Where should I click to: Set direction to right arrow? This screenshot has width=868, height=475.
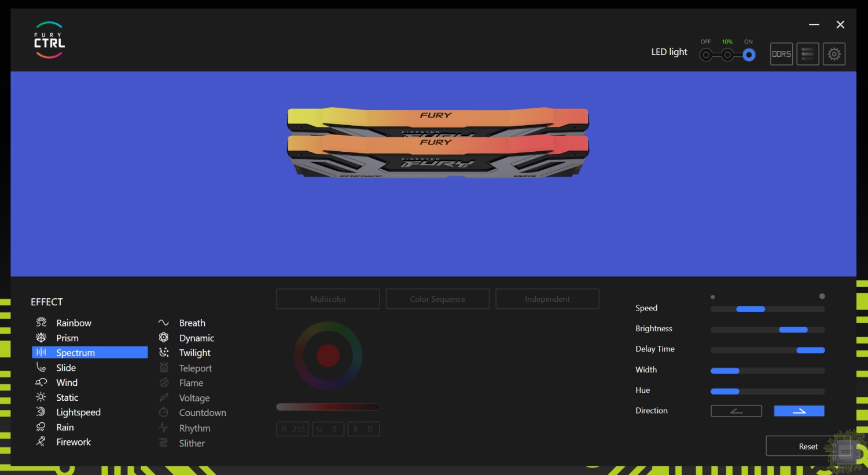pyautogui.click(x=799, y=411)
